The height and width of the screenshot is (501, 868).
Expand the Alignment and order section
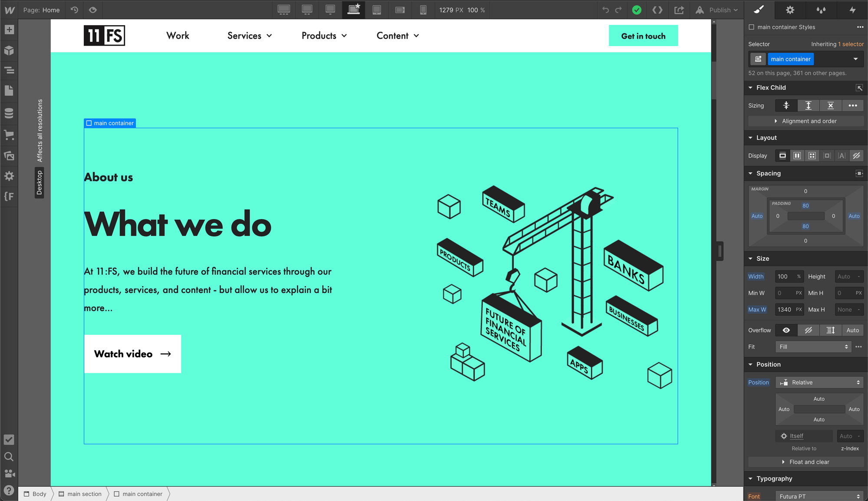(806, 121)
